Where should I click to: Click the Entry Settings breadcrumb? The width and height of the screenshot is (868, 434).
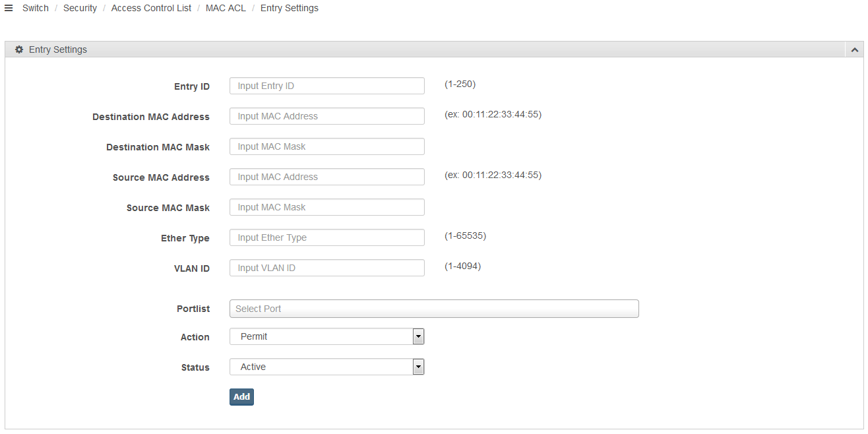[289, 8]
